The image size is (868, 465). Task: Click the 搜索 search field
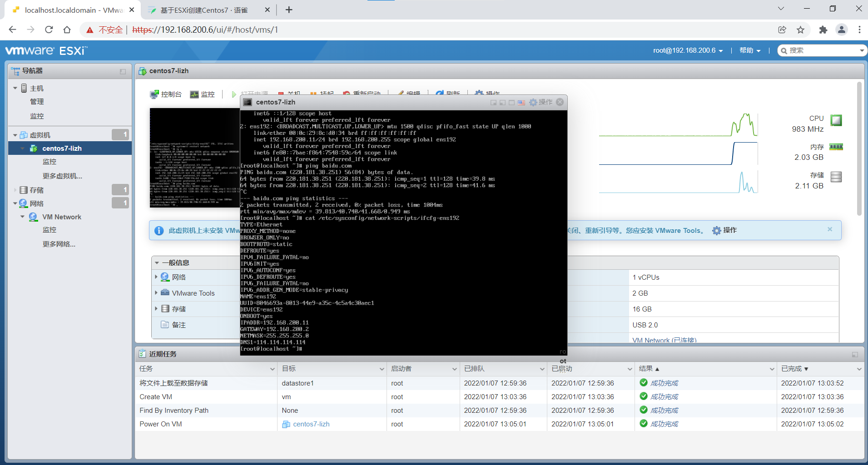[x=821, y=50]
